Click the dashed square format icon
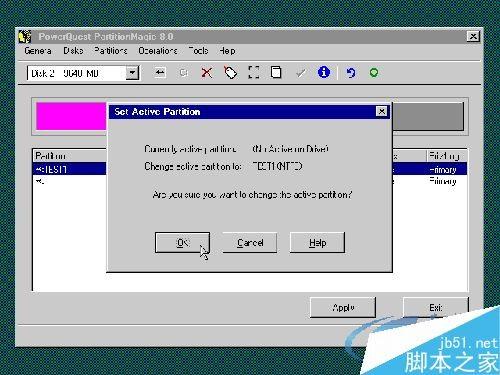 tap(254, 72)
